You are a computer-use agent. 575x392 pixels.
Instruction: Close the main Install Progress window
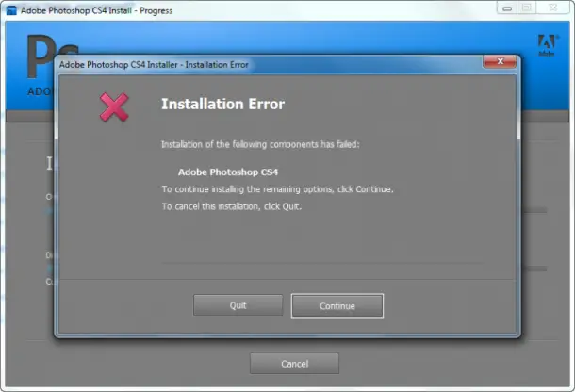coord(553,8)
